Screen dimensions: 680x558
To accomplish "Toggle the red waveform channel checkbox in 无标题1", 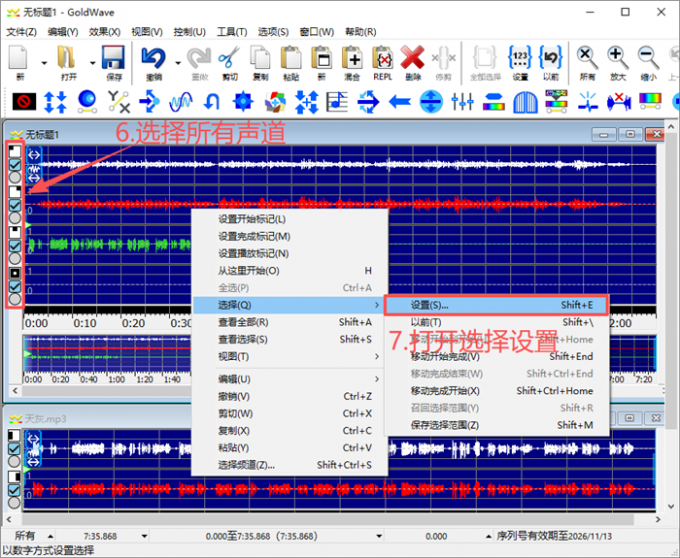I will 15,205.
